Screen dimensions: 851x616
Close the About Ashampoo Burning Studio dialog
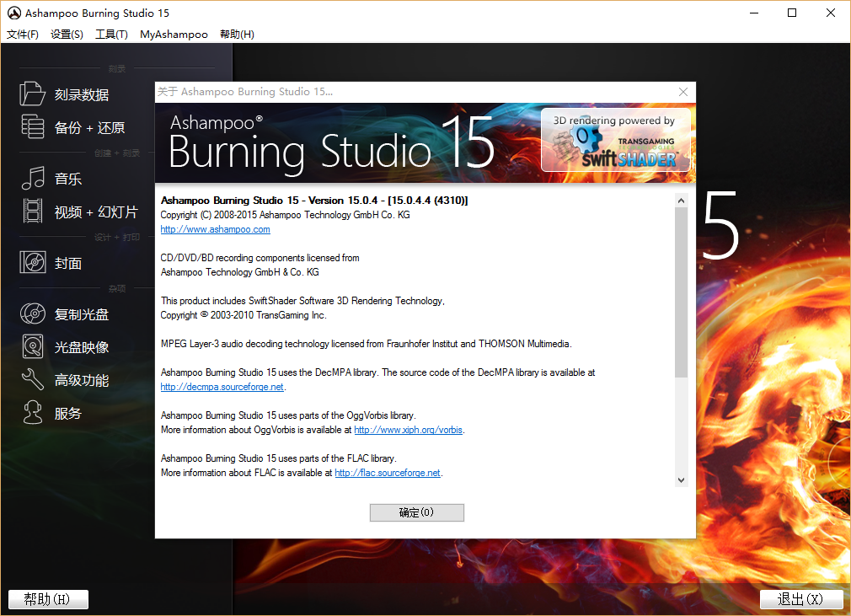(683, 91)
